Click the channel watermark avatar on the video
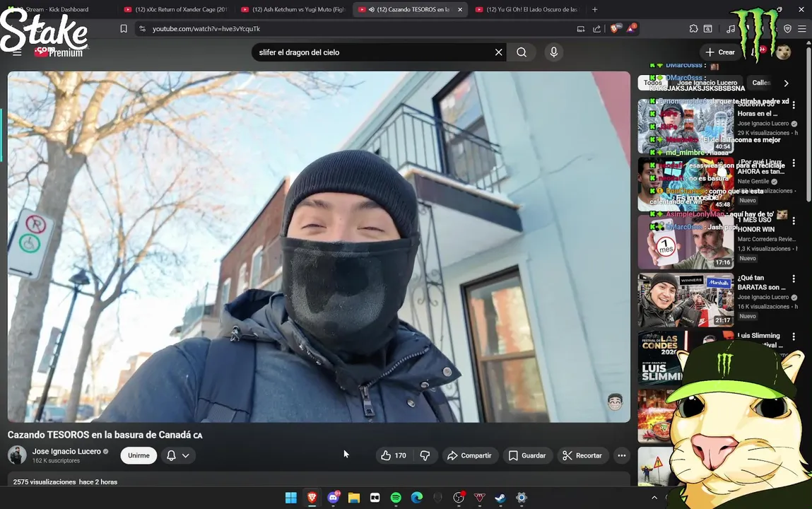The image size is (812, 509). click(x=615, y=402)
